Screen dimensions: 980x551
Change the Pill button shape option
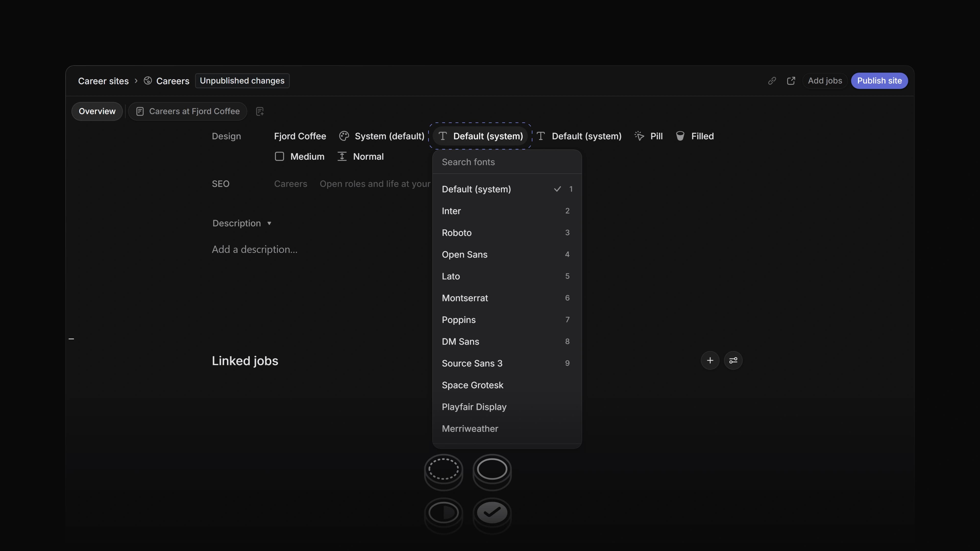point(649,136)
